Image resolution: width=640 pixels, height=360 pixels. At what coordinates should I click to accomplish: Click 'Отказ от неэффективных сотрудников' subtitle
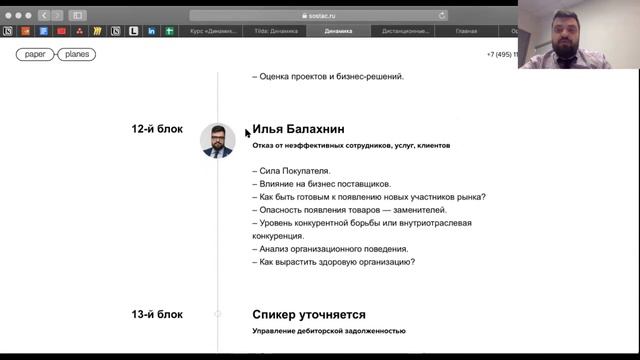351,145
